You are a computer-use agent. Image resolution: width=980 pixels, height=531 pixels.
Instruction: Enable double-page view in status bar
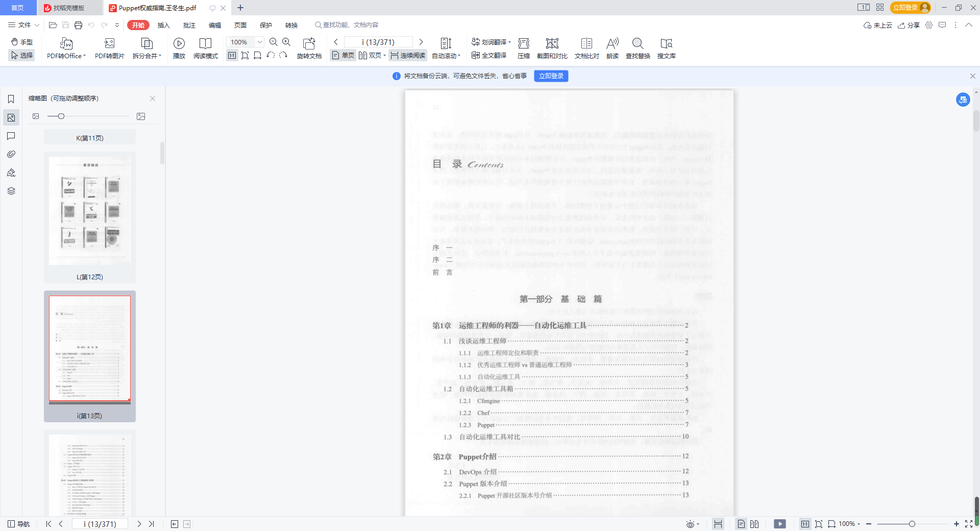tap(754, 524)
